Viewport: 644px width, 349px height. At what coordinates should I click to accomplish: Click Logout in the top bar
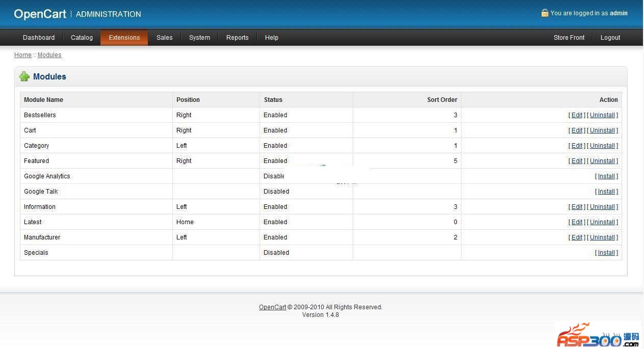point(610,37)
